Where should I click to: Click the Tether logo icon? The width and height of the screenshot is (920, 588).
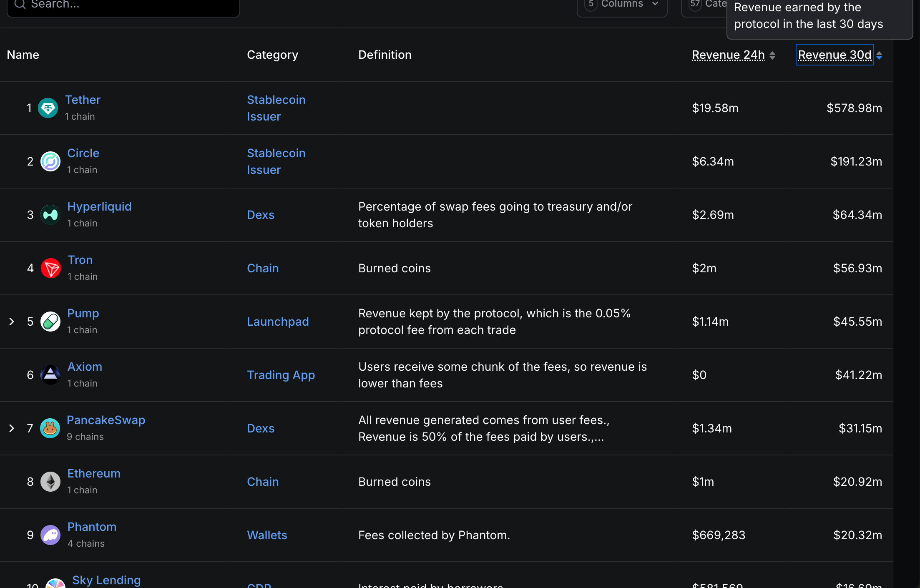tap(48, 108)
